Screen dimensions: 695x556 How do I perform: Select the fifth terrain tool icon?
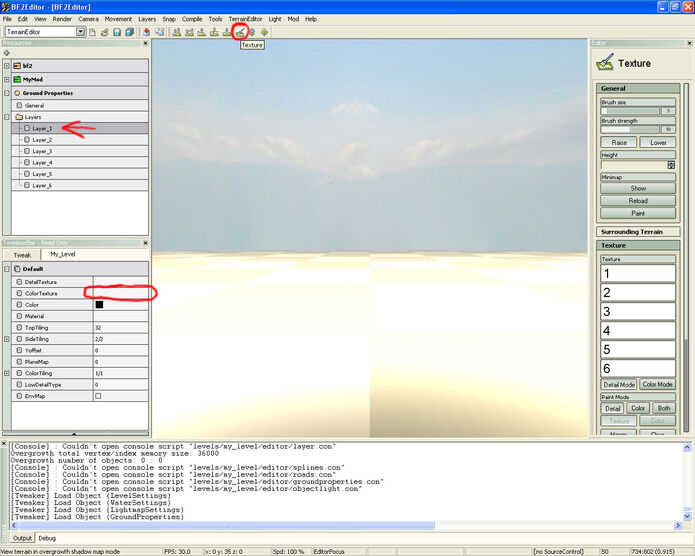226,32
